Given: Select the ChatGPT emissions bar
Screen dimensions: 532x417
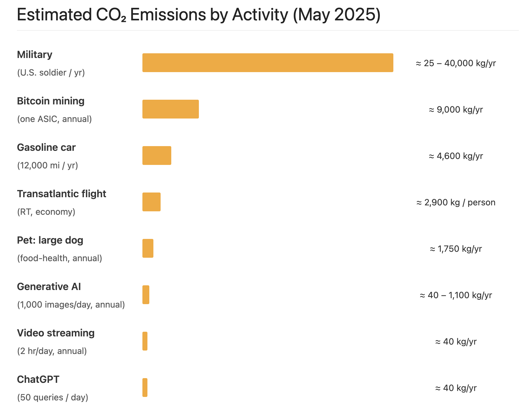Looking at the screenshot, I should pos(145,388).
